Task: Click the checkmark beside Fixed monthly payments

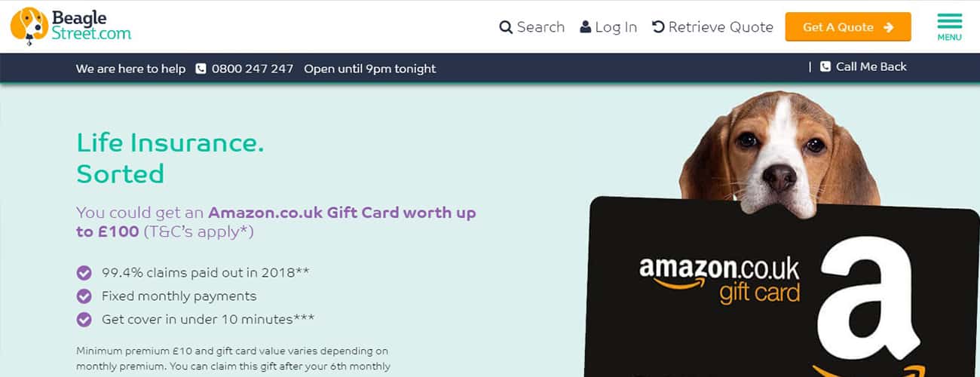Action: point(84,296)
